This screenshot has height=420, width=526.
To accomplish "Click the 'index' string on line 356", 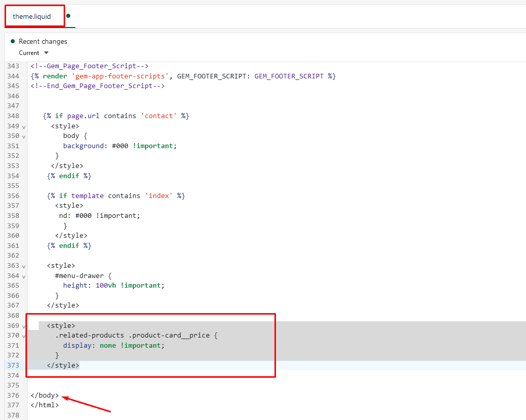I will click(159, 195).
